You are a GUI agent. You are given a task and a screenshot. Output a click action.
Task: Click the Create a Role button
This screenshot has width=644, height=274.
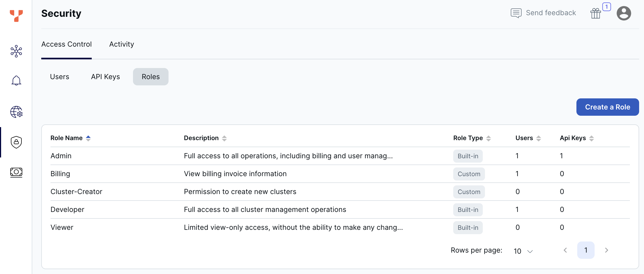point(607,107)
